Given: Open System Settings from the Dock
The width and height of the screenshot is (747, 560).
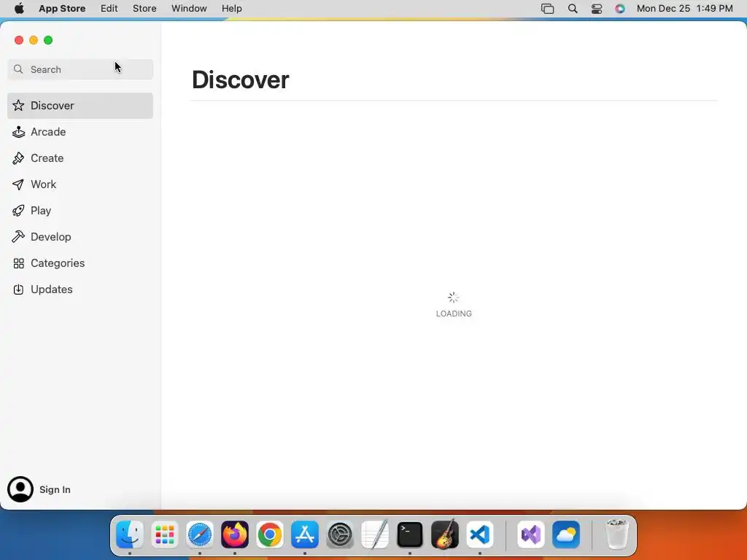Looking at the screenshot, I should [x=340, y=534].
